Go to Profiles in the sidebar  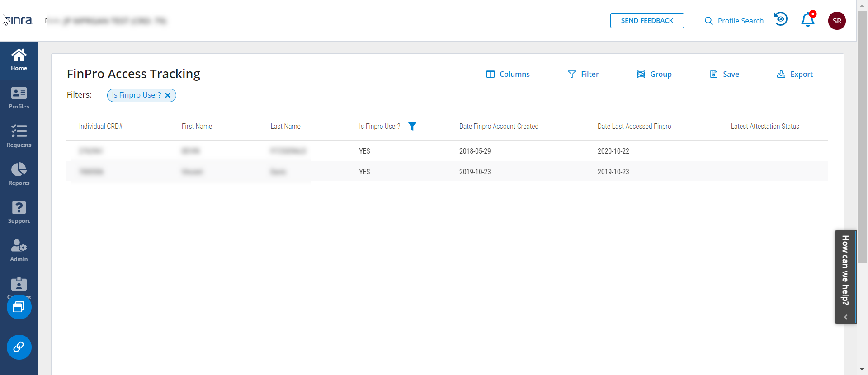[x=19, y=98]
